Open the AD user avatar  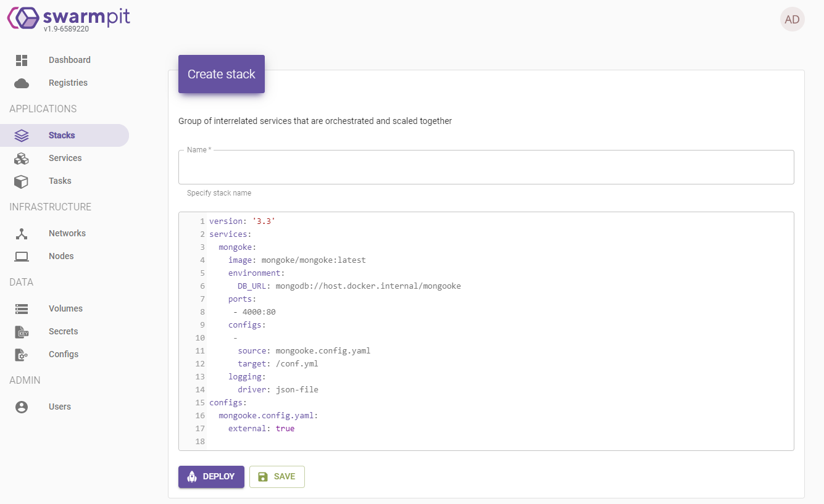pos(792,19)
